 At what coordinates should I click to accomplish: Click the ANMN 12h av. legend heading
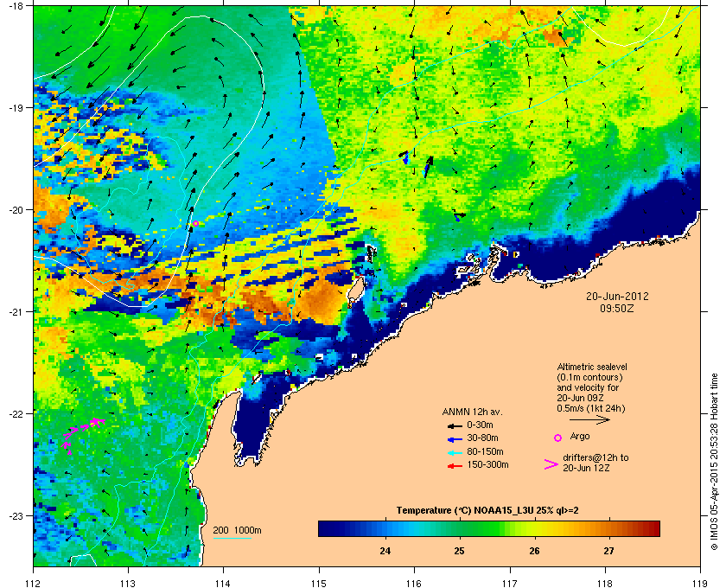pos(472,412)
